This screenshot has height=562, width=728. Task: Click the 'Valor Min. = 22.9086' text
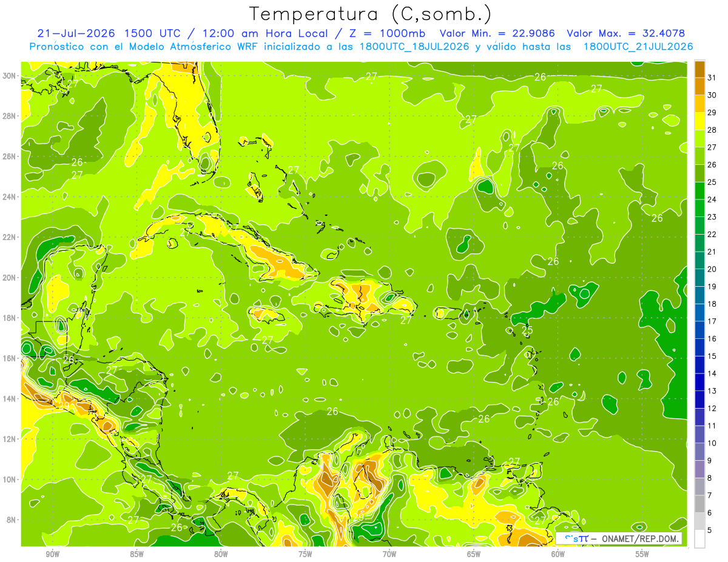[x=497, y=33]
